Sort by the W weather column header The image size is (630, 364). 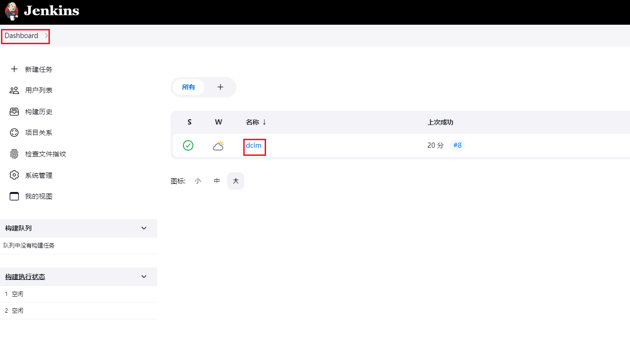click(x=219, y=122)
